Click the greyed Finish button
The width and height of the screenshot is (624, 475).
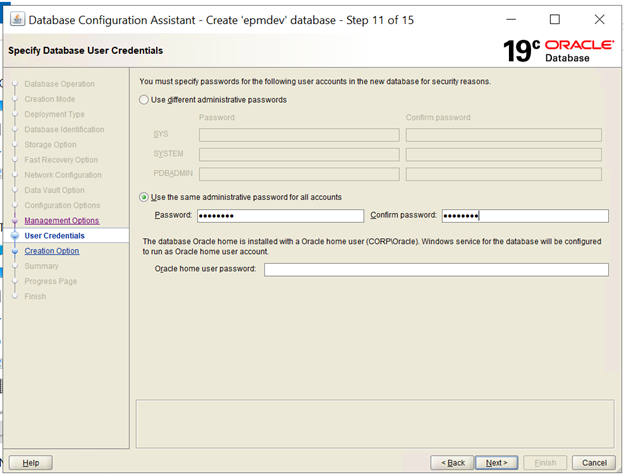545,463
